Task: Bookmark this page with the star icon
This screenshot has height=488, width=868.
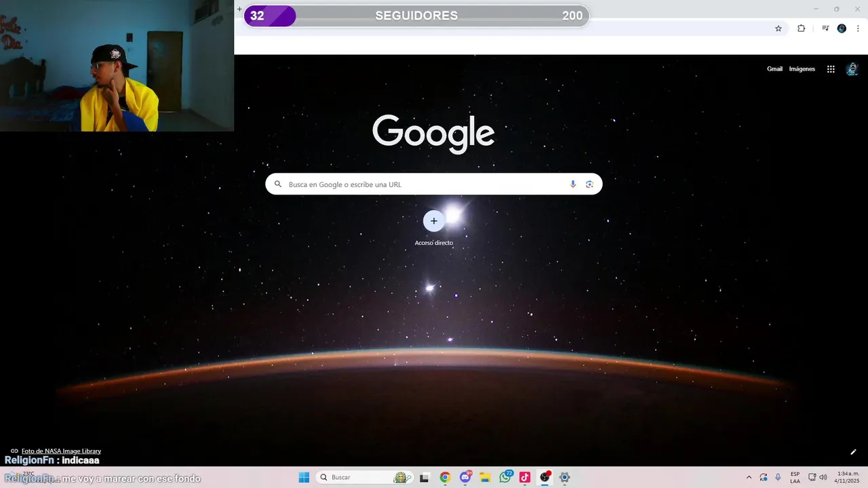Action: pos(778,28)
